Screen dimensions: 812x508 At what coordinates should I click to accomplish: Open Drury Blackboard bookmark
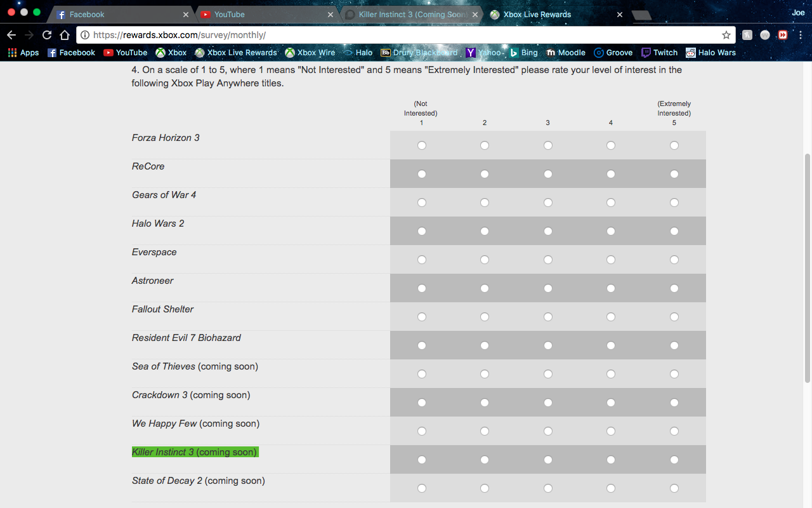coord(419,53)
